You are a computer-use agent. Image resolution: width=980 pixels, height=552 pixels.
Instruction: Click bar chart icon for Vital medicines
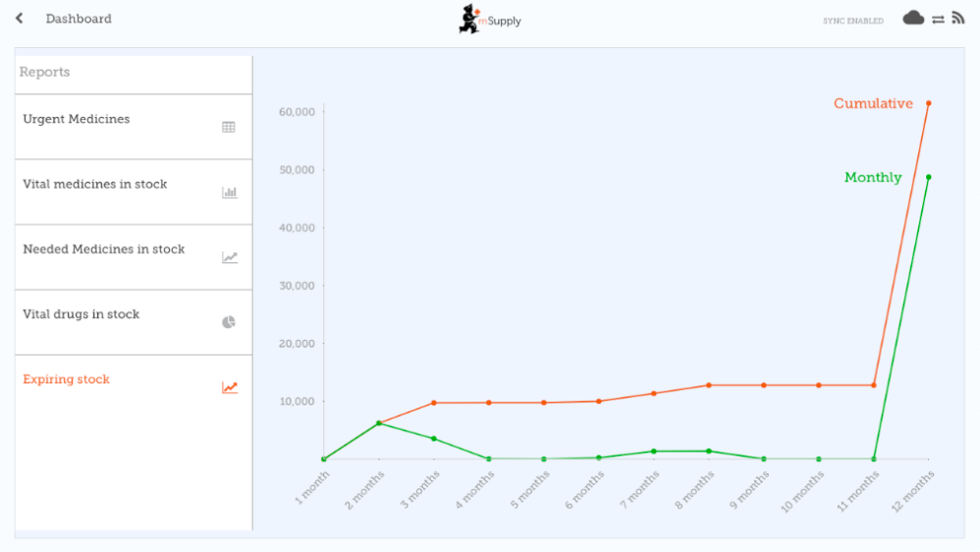pyautogui.click(x=229, y=193)
